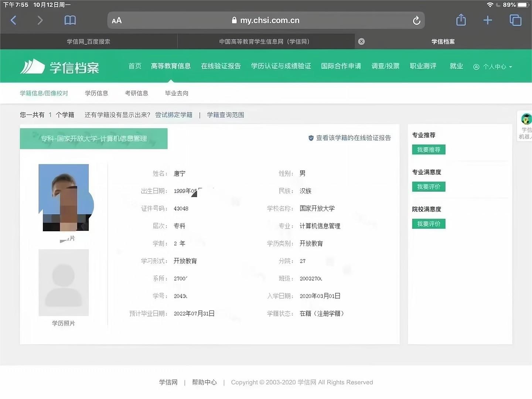This screenshot has height=399, width=532.
Task: Click the 层次 value 专科
Action: pyautogui.click(x=180, y=226)
